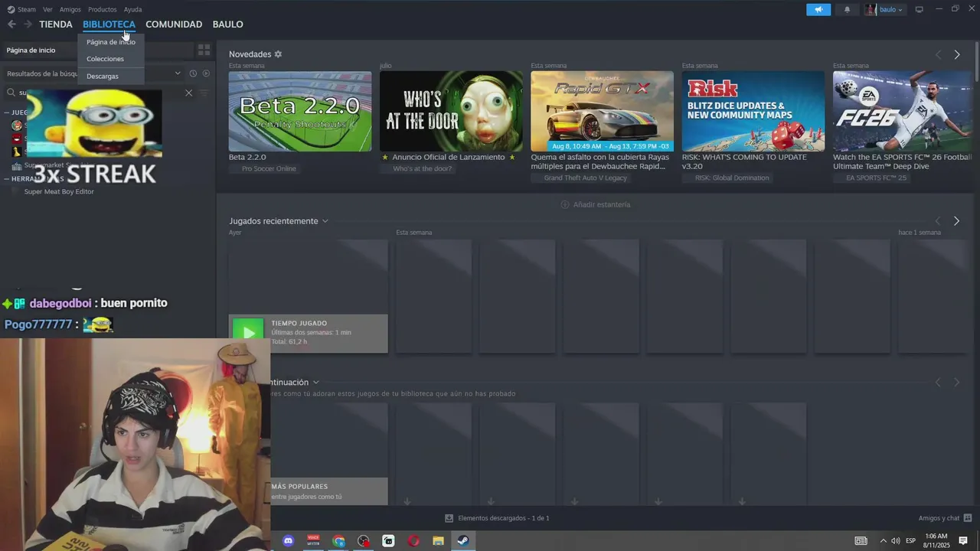Show next Novedades items with right arrow
This screenshot has width=980, height=551.
(x=957, y=55)
